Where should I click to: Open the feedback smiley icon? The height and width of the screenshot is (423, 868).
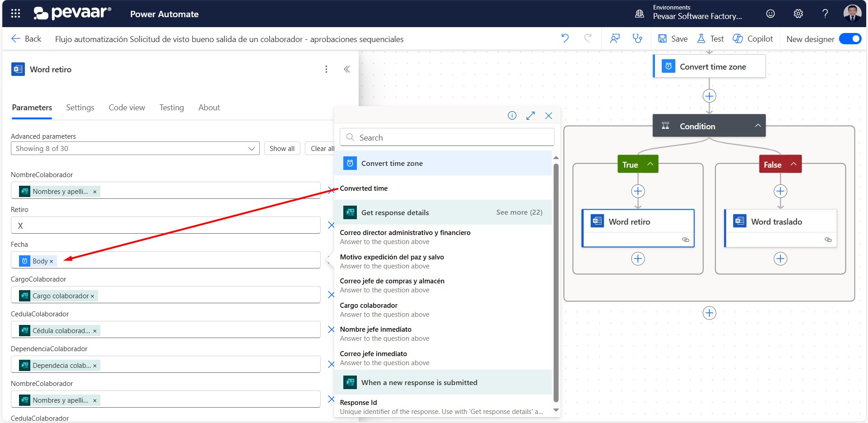tap(770, 14)
